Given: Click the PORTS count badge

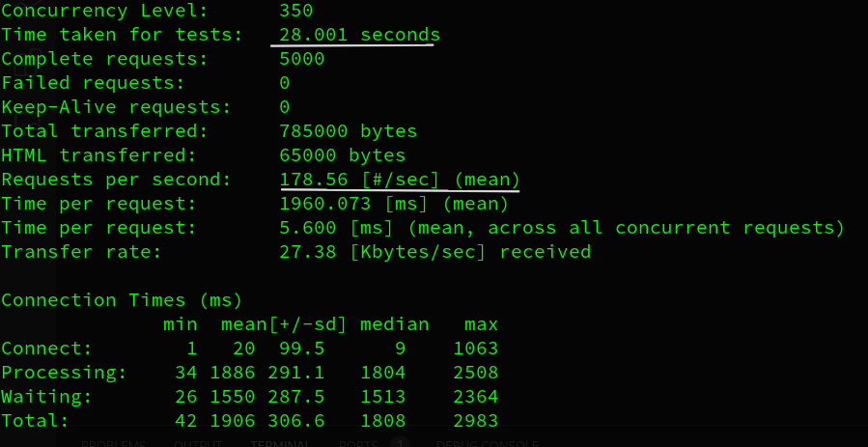Looking at the screenshot, I should click(399, 443).
